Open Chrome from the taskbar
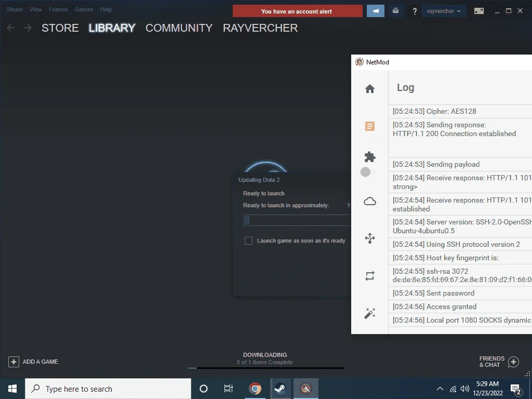 pos(255,389)
